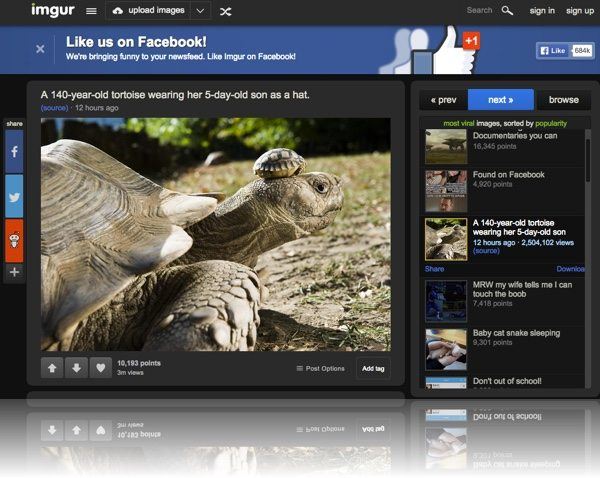Click sidebar source link under 12 hours ago
Viewport: 600px width, 478px height.
point(486,251)
